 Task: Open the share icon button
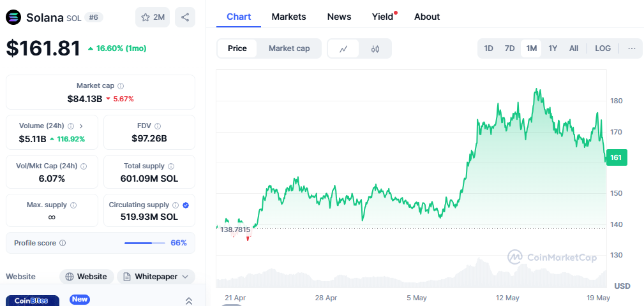point(185,17)
